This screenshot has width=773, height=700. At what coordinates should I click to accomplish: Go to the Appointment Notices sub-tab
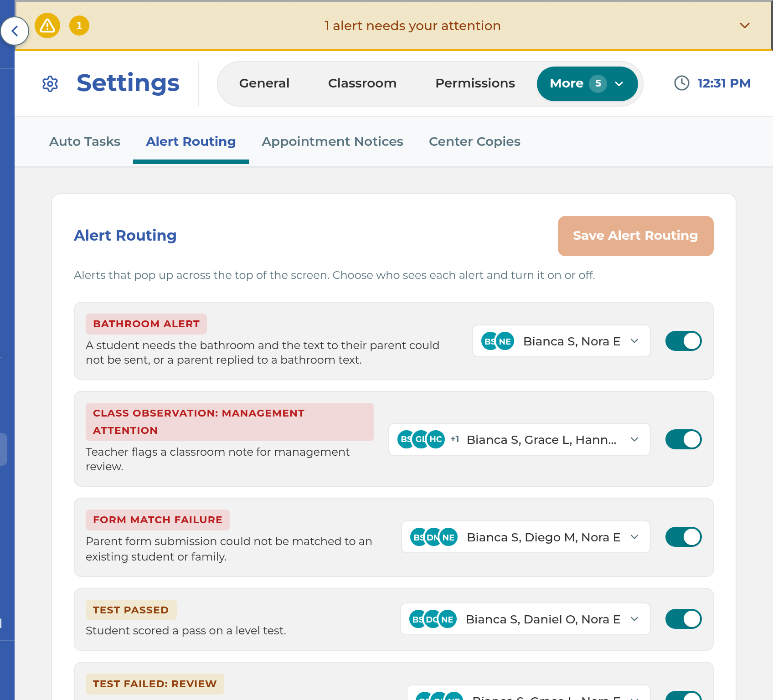click(x=332, y=142)
